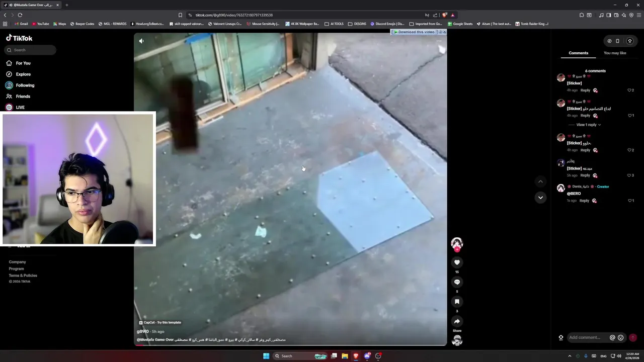The image size is (644, 362).
Task: Open the AI TOOLS bookmarks folder
Action: (x=334, y=24)
